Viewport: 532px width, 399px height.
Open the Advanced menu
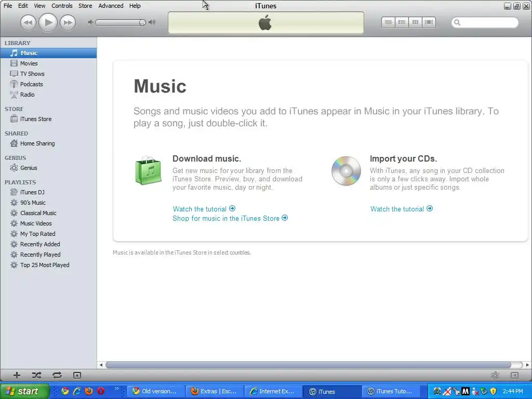click(111, 6)
